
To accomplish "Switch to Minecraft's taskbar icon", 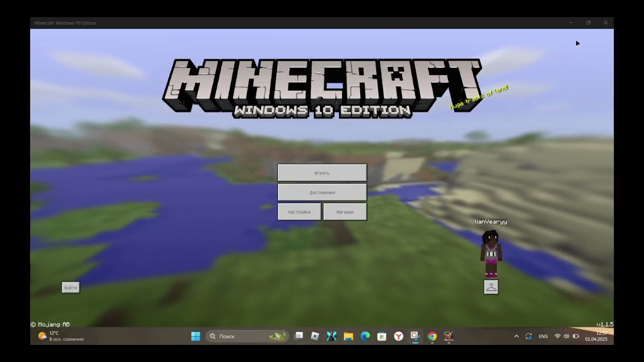I will point(449,336).
